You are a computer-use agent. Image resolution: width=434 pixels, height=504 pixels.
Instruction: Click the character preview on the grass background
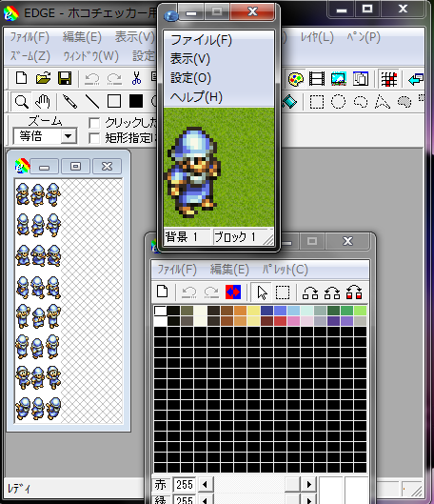[x=192, y=171]
